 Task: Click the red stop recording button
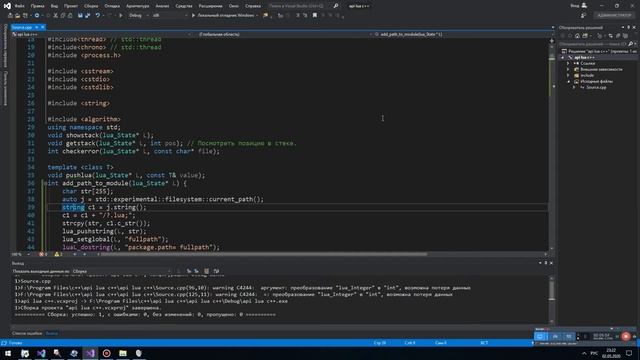pos(626,337)
